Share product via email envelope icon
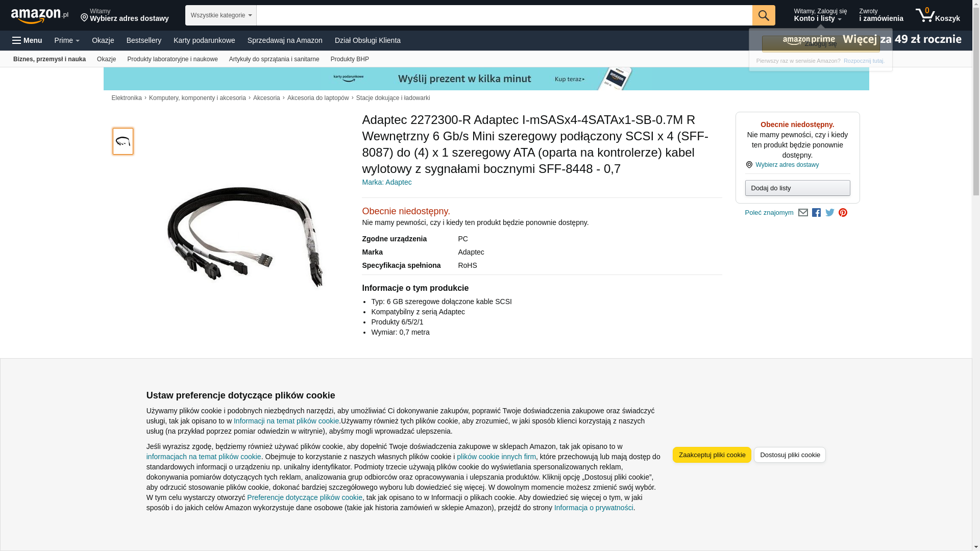This screenshot has width=980, height=551. [803, 213]
